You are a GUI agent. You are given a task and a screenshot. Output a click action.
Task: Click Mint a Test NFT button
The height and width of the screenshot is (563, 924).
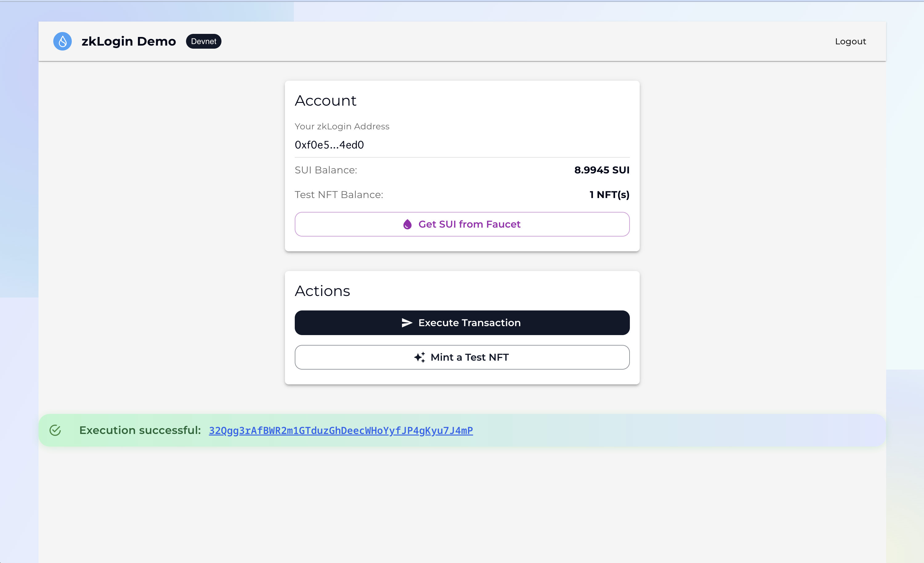pos(462,357)
